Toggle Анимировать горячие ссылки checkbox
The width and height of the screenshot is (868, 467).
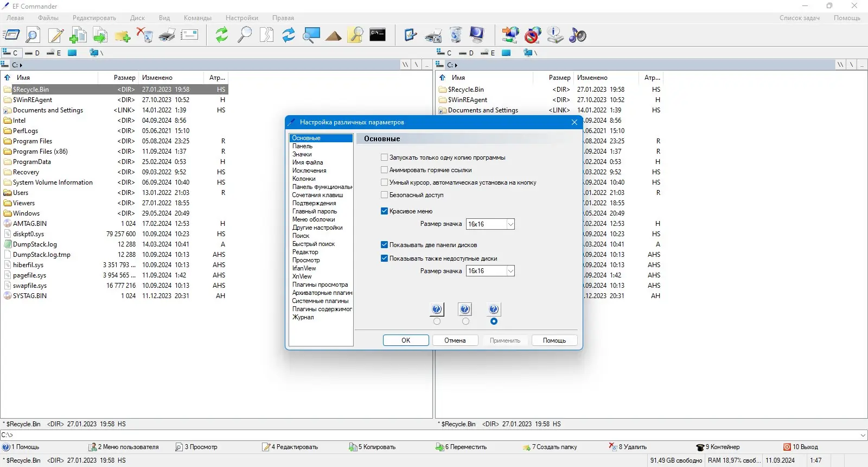384,170
